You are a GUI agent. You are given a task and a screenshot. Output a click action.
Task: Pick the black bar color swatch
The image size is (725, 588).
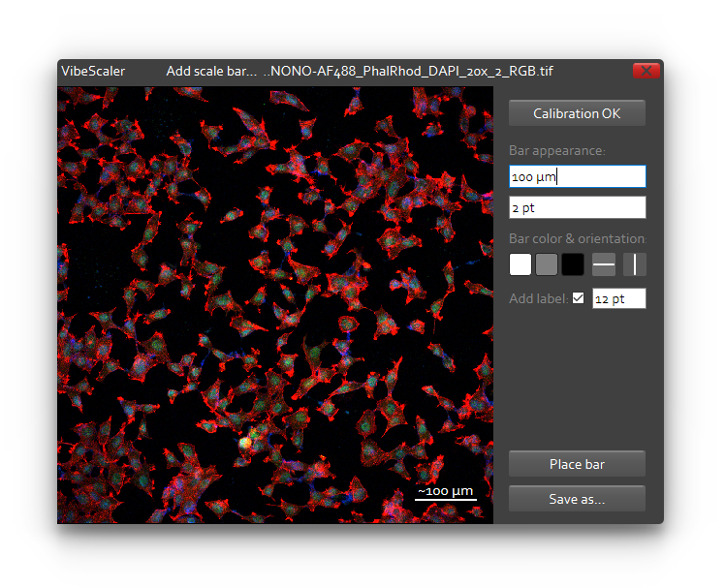click(573, 264)
